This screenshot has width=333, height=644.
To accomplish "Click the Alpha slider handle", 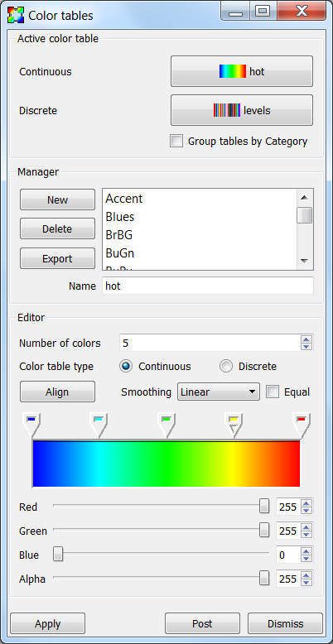I will 264,579.
